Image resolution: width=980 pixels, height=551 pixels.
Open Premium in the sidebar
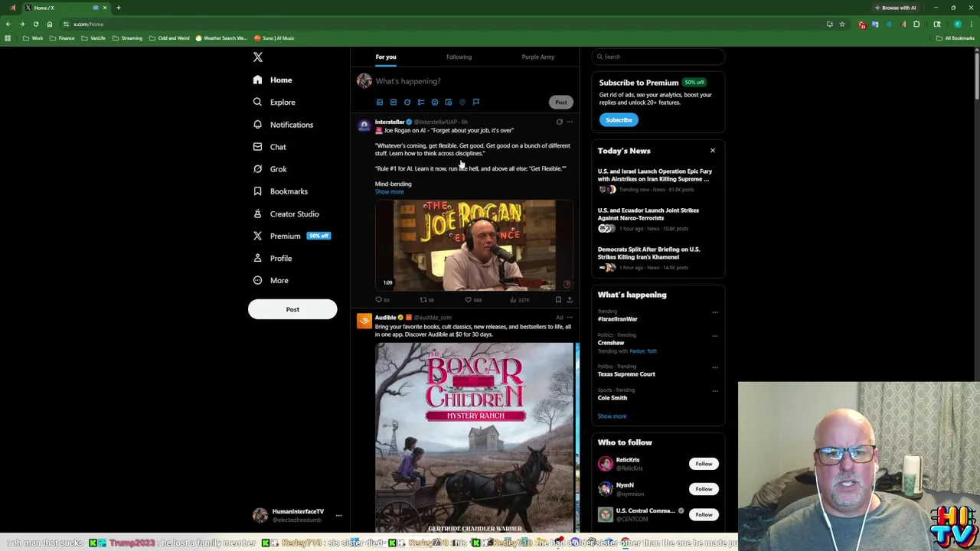pyautogui.click(x=291, y=236)
